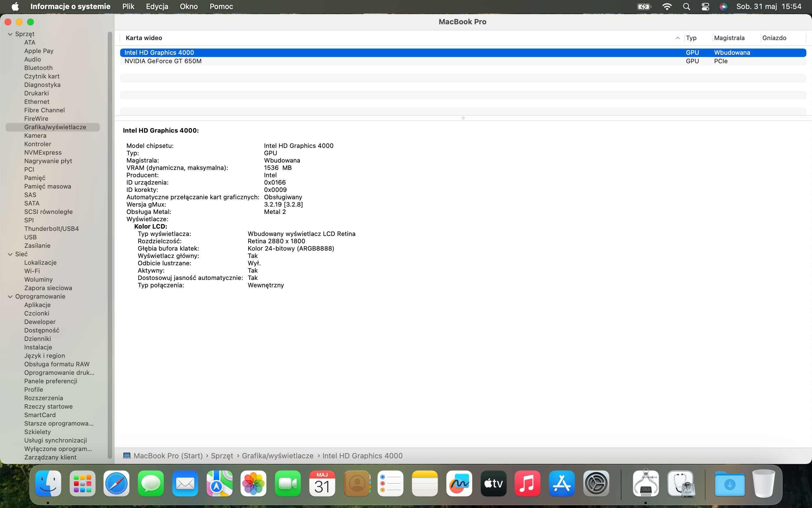Select Rzeczy startowe in the sidebar

click(48, 406)
